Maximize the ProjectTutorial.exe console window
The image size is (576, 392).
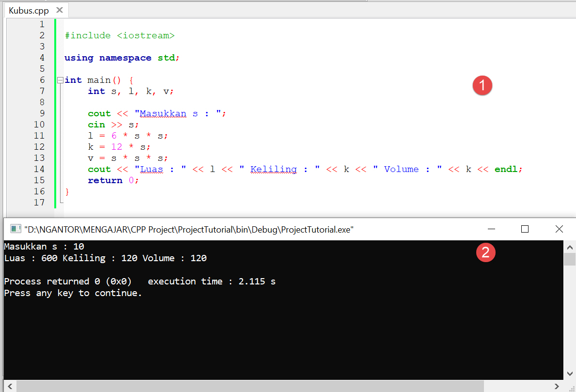click(525, 229)
